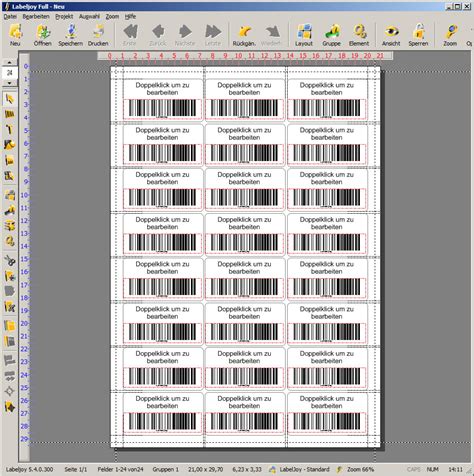Increase the value with the spinner up arrow
This screenshot has height=476, width=474.
(10, 62)
